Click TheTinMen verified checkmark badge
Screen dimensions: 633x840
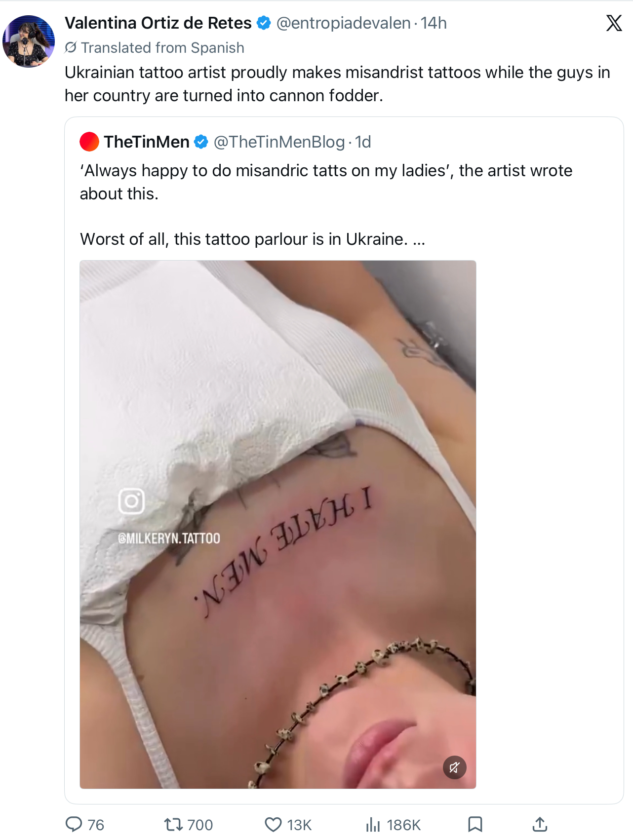(x=201, y=142)
